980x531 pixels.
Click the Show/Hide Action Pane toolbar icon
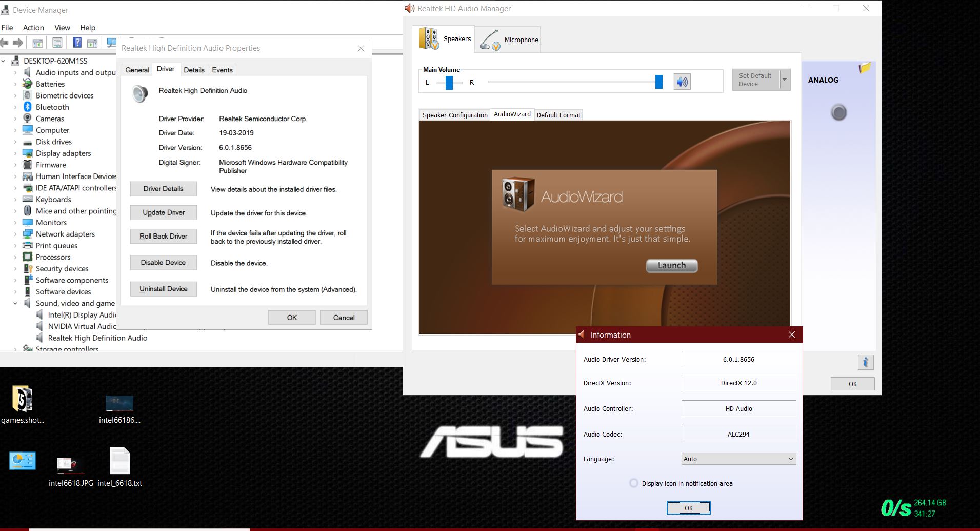92,43
